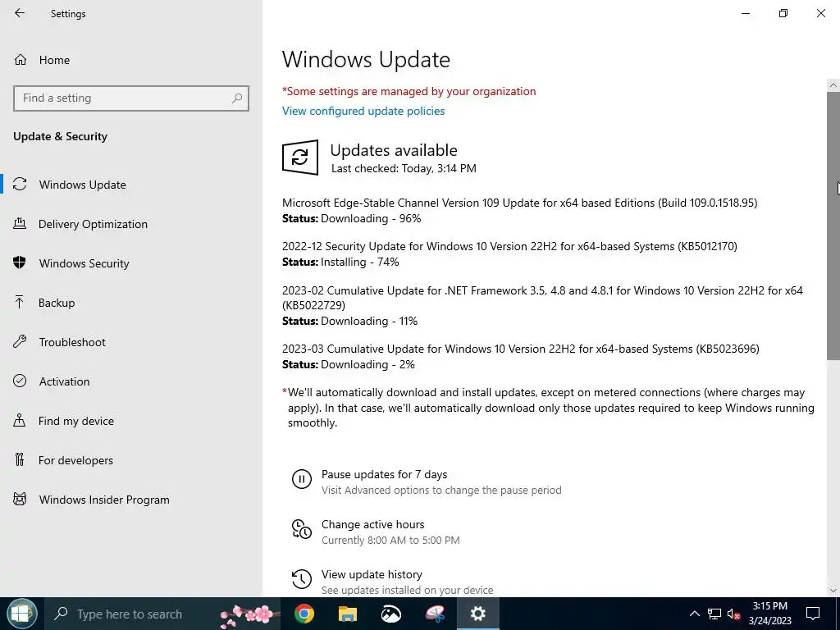The height and width of the screenshot is (630, 840).
Task: Click the Update & Security heading
Action: point(60,136)
